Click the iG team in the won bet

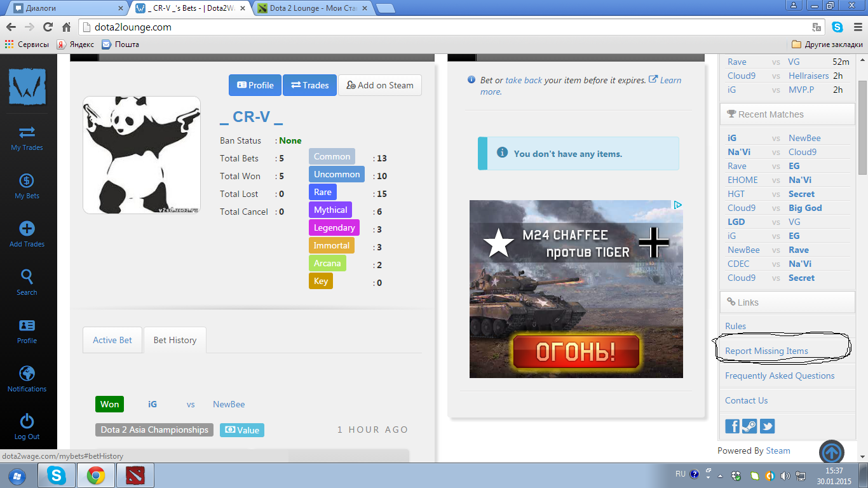tap(153, 404)
